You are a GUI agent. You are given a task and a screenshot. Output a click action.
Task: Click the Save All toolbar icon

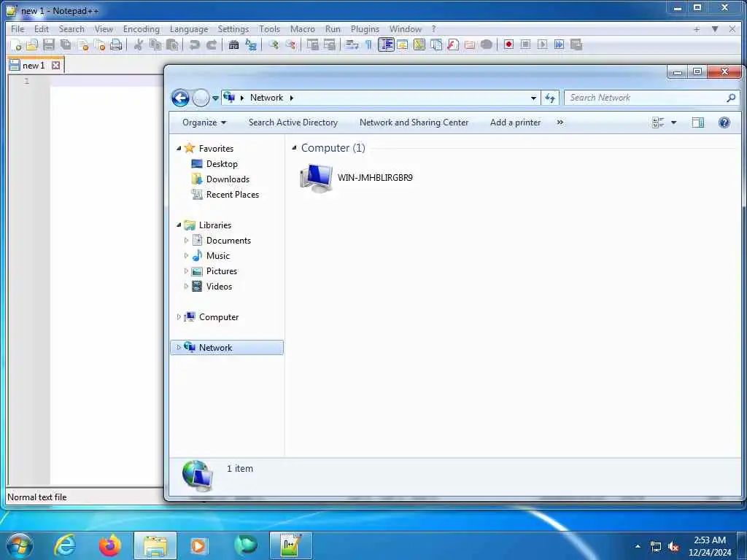[x=66, y=44]
